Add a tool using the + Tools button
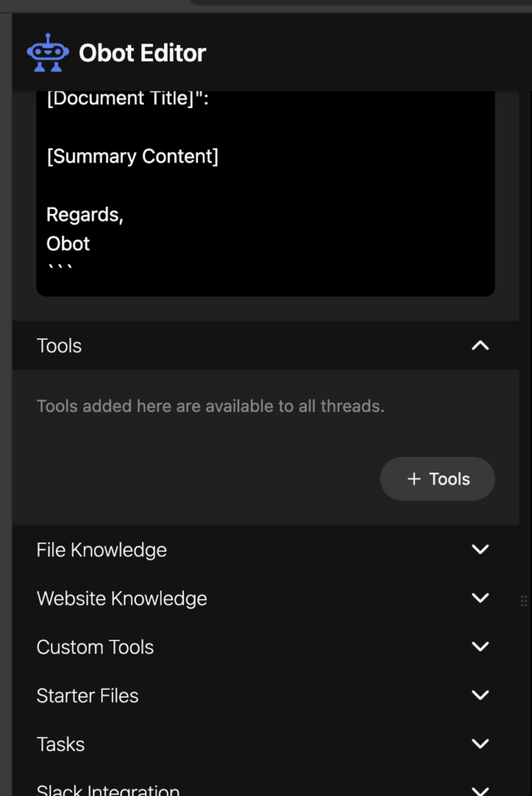 [x=437, y=479]
